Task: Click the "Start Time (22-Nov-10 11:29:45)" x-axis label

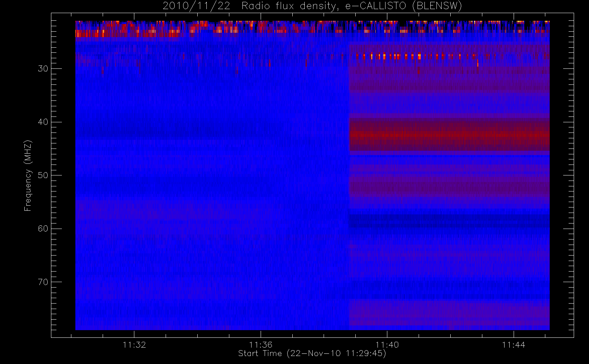Action: tap(312, 353)
